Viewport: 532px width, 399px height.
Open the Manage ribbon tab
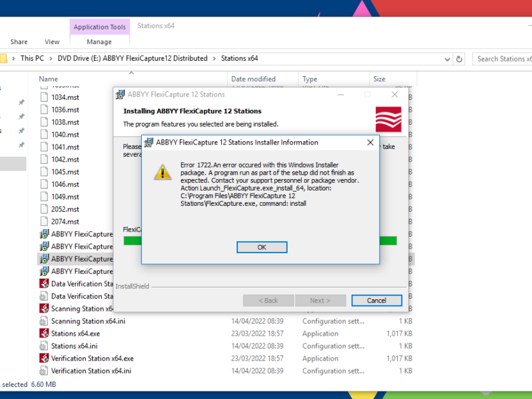[99, 42]
